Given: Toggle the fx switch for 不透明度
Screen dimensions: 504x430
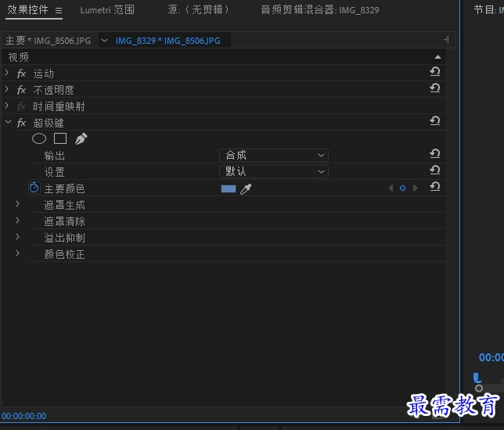Looking at the screenshot, I should pos(21,90).
